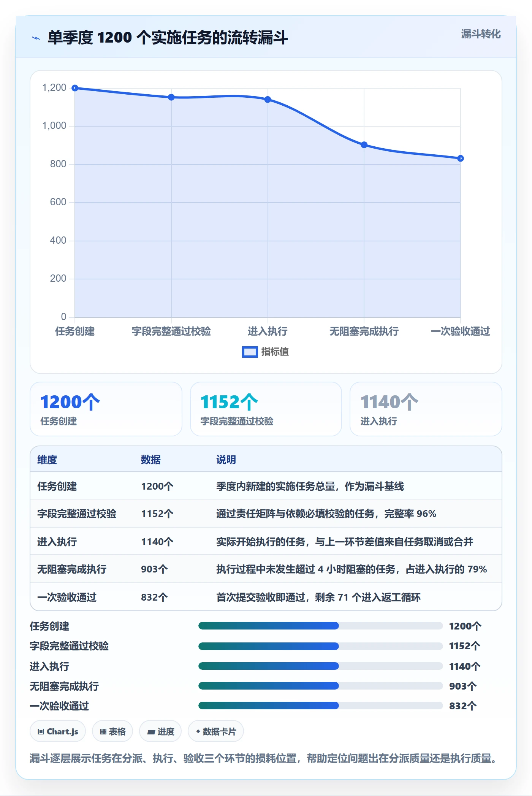This screenshot has width=532, height=796.
Task: Click the 800 y-axis value
Action: click(58, 164)
